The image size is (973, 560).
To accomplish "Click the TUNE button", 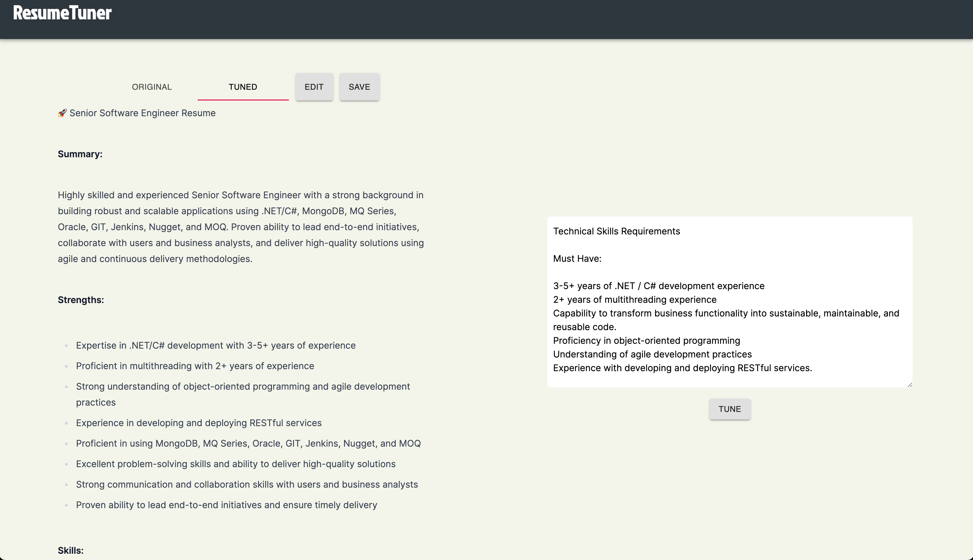I will tap(729, 409).
